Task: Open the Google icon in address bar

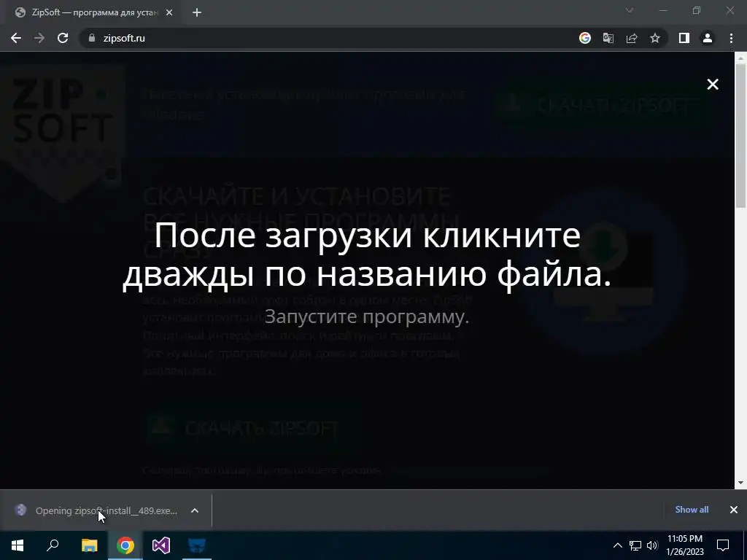Action: click(585, 38)
